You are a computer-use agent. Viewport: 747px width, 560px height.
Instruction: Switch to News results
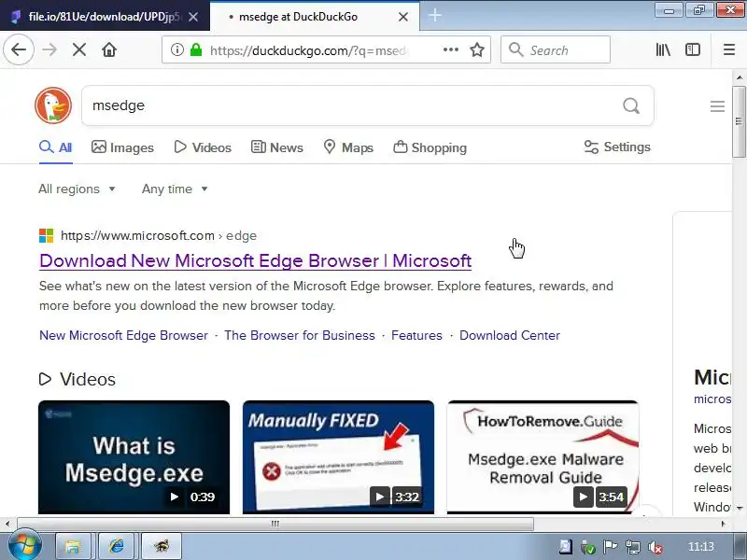(x=276, y=147)
